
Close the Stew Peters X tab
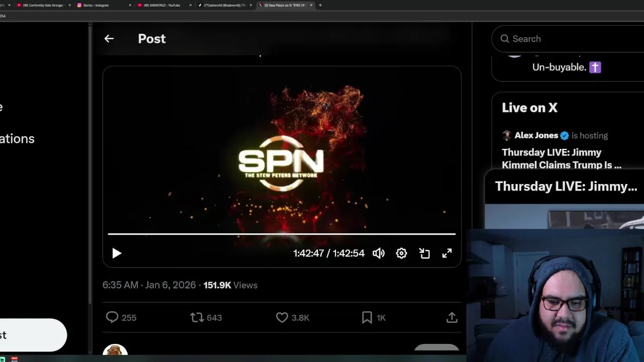coord(311,5)
